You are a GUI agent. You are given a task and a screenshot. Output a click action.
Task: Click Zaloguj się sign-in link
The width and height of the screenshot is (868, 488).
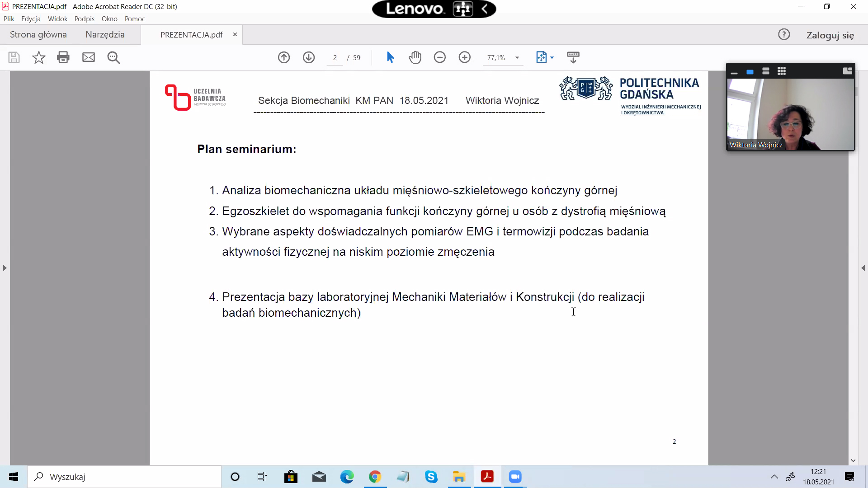830,35
